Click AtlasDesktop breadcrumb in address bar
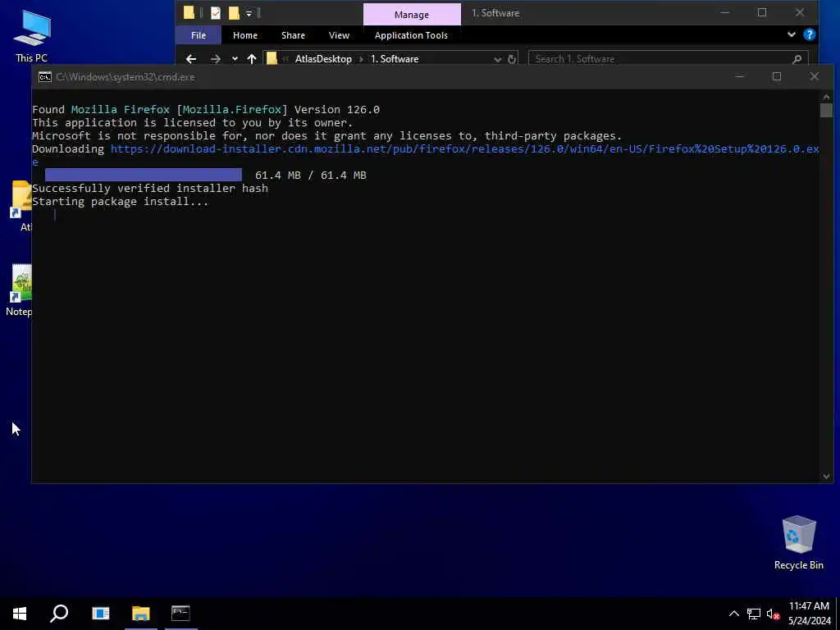840x630 pixels. click(323, 59)
